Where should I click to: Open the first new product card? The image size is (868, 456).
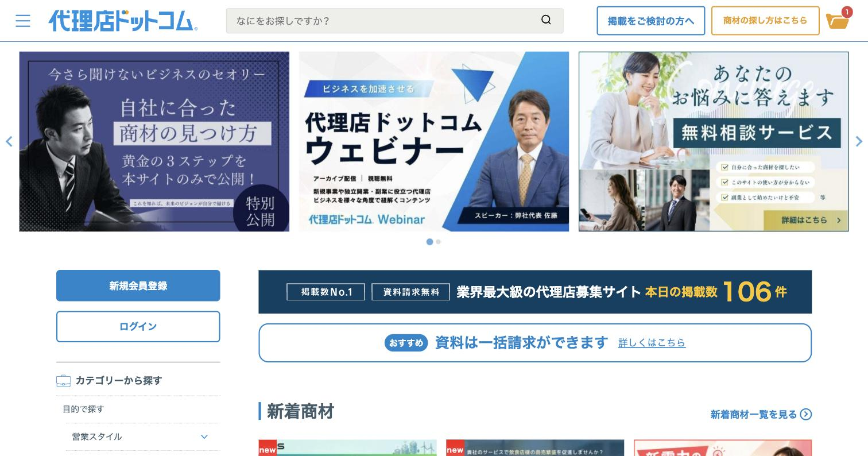(347, 448)
